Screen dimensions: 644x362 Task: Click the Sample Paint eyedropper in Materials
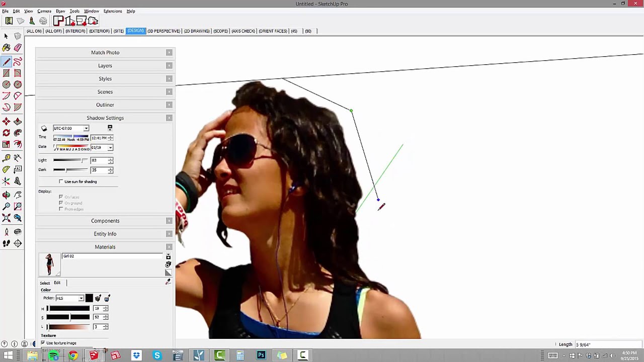point(168,282)
